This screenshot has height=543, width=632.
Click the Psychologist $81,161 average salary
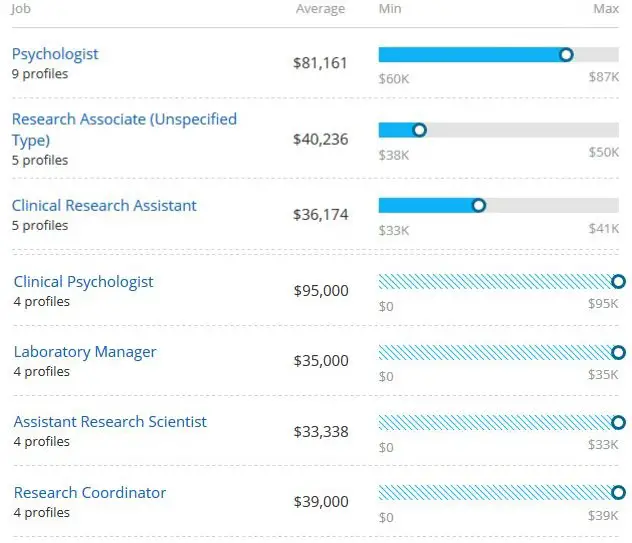320,63
